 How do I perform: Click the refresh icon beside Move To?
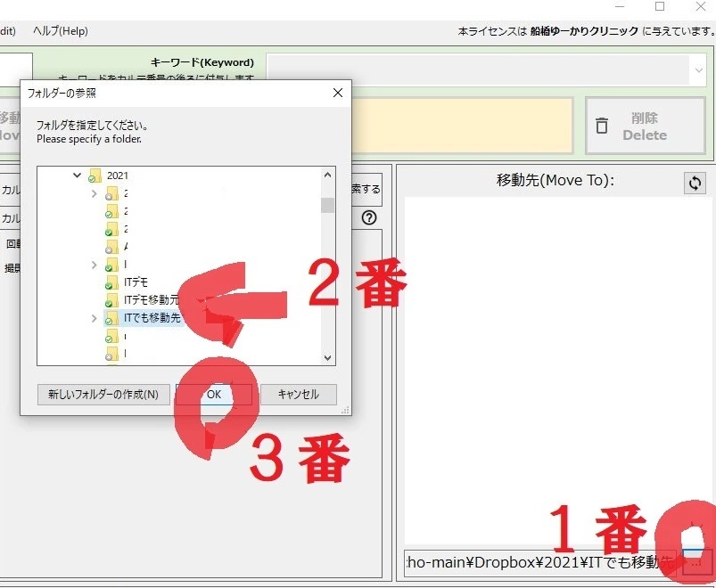click(695, 183)
